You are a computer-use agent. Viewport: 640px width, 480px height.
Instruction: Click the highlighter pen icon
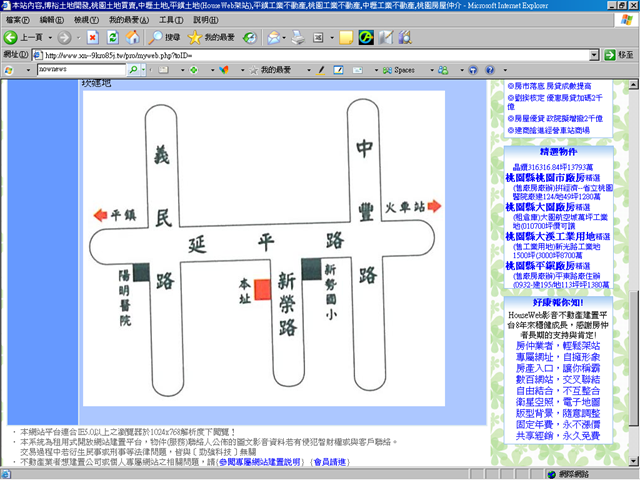tap(321, 70)
